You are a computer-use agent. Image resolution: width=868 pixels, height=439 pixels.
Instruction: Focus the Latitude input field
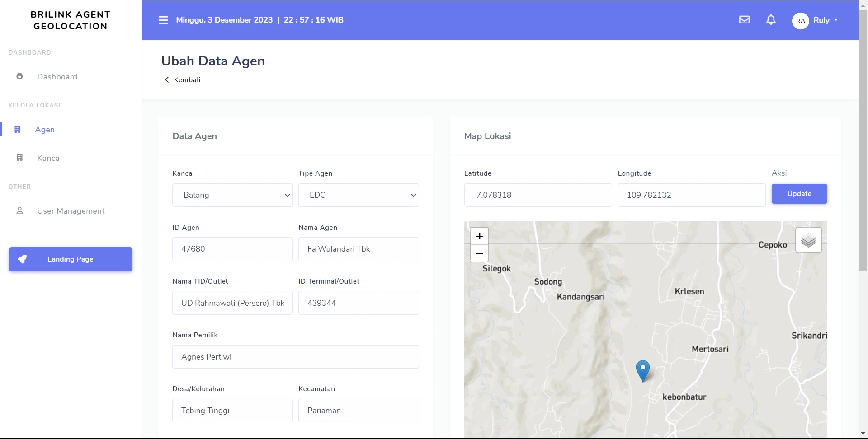point(538,195)
